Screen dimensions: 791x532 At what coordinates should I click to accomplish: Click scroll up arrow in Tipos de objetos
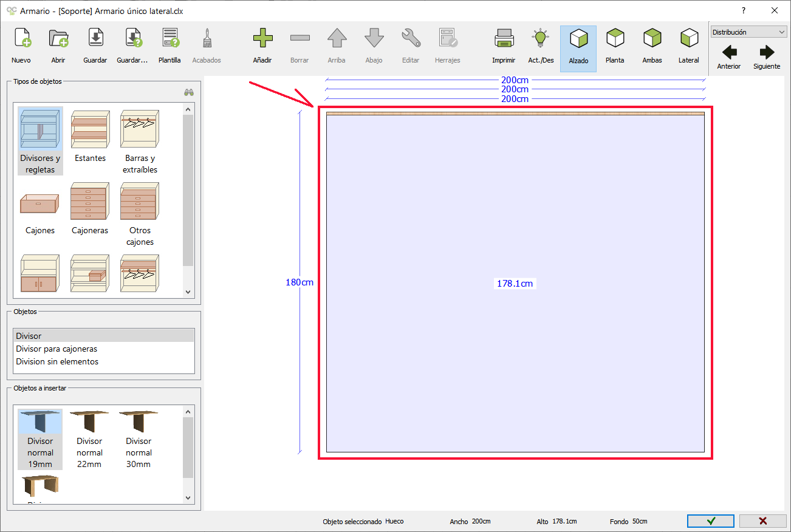188,109
